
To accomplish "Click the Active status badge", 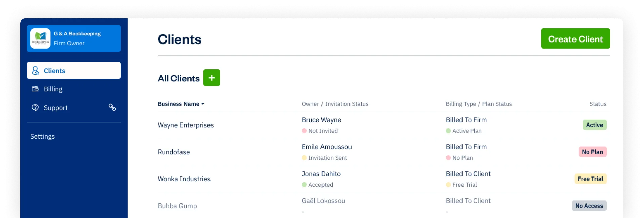I will tap(594, 125).
